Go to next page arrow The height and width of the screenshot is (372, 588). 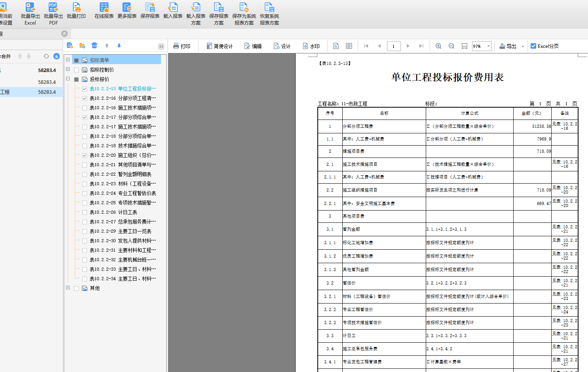tap(408, 46)
